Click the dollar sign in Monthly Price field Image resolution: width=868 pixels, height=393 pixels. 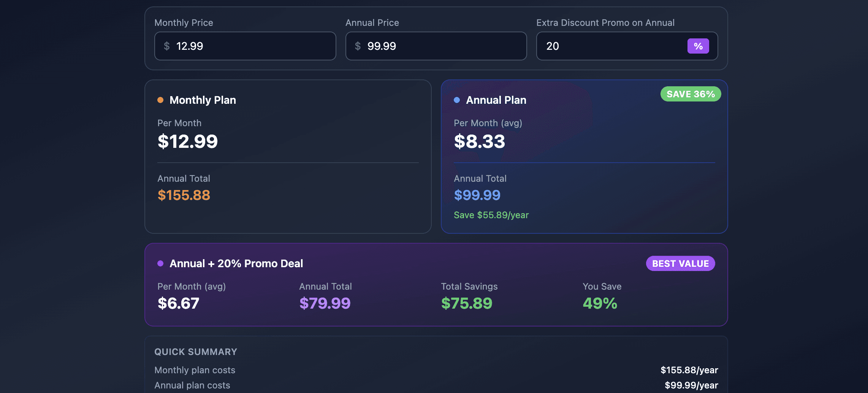coord(166,46)
